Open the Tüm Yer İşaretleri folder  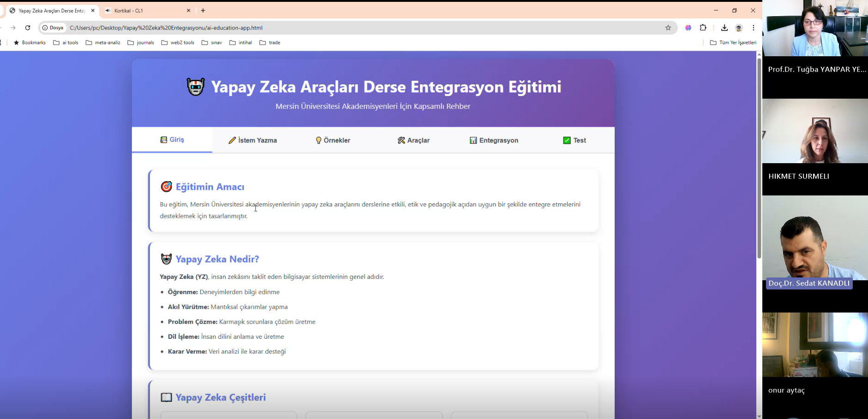click(733, 42)
